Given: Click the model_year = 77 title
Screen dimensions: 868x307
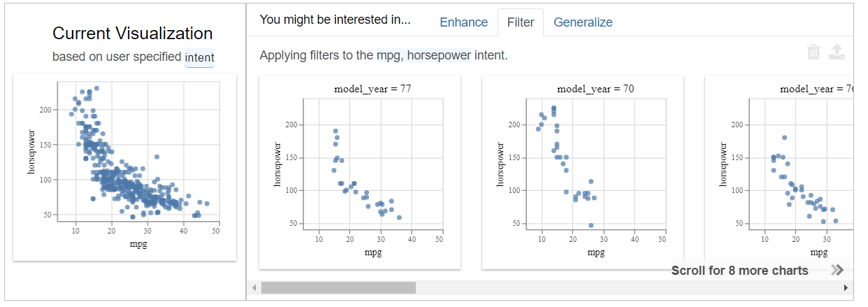Looking at the screenshot, I should [370, 89].
